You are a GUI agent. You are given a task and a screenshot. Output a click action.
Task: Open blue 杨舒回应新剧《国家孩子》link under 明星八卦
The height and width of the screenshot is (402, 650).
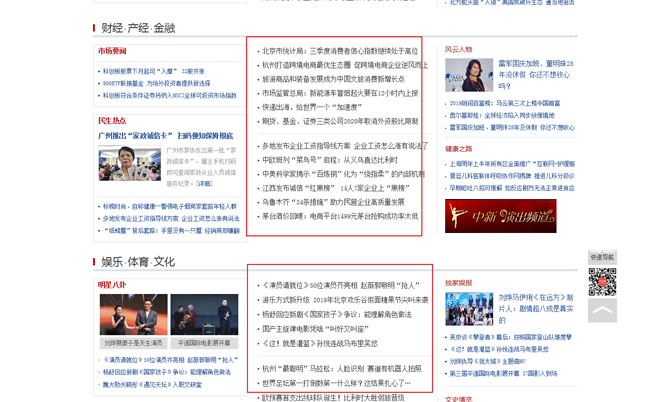point(167,372)
